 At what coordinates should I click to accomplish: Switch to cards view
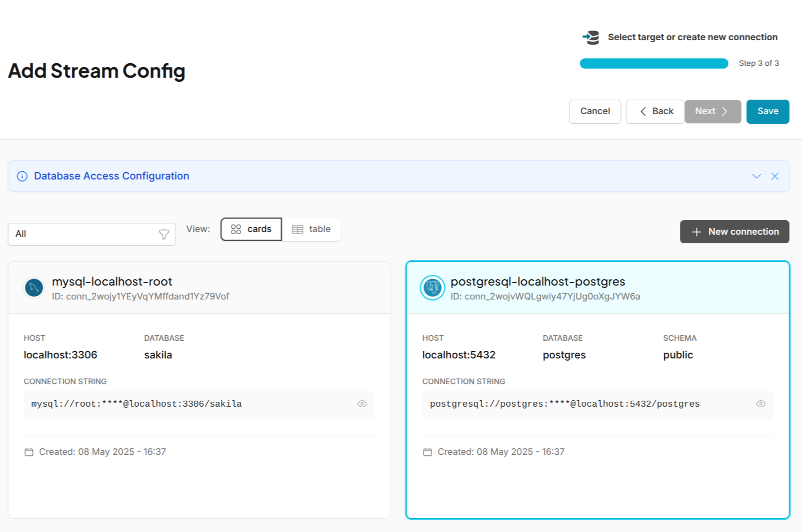point(251,229)
